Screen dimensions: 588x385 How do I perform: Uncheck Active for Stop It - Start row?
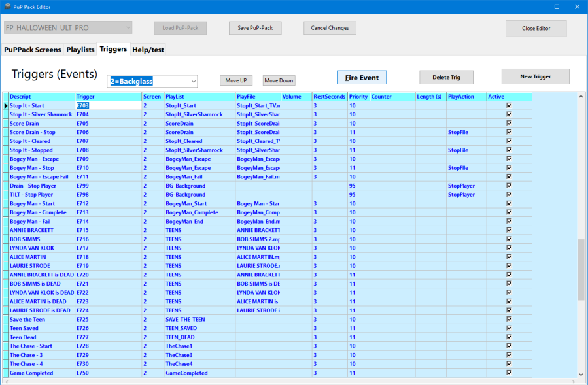tap(509, 105)
